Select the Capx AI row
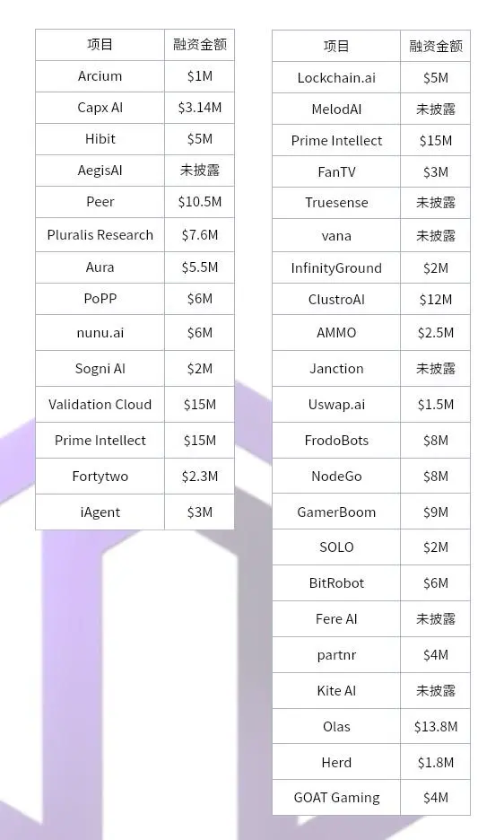 click(x=135, y=108)
